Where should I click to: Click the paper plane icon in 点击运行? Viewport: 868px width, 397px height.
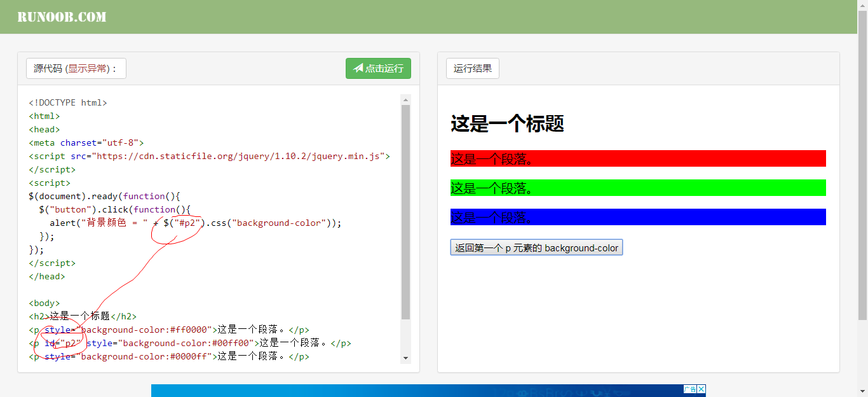click(x=358, y=68)
